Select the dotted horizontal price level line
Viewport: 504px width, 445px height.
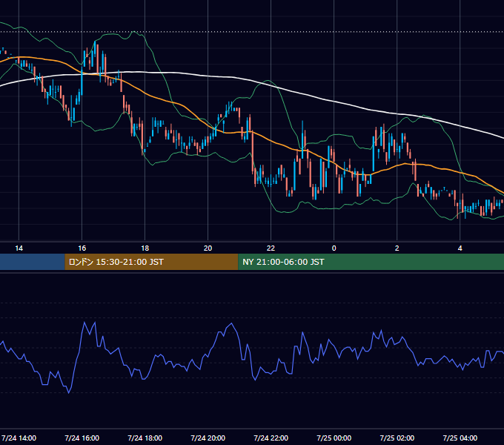pyautogui.click(x=252, y=32)
